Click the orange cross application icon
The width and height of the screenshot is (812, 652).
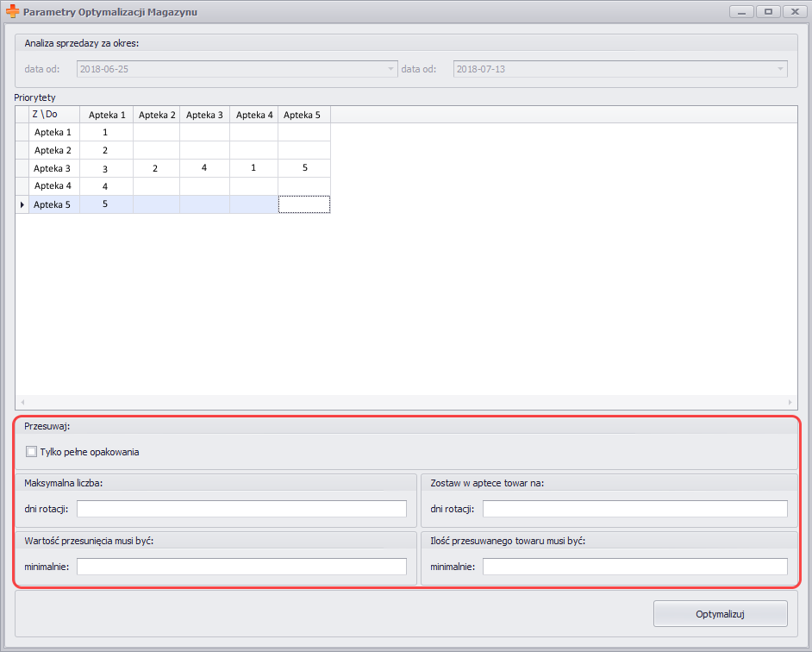(x=12, y=13)
